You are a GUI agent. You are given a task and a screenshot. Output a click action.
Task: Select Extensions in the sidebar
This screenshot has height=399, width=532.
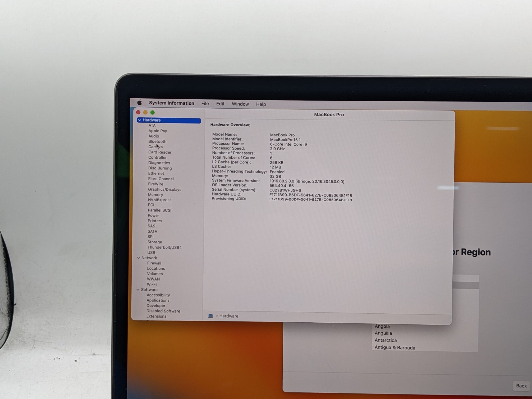coord(156,316)
